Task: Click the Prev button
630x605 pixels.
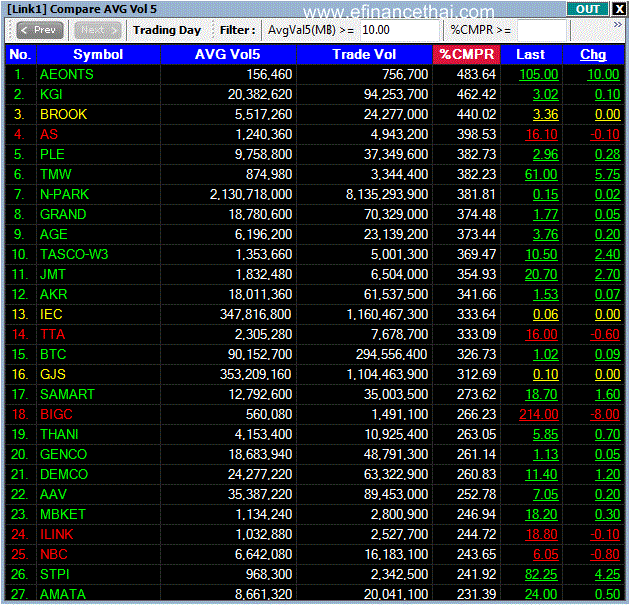Action: [x=39, y=30]
